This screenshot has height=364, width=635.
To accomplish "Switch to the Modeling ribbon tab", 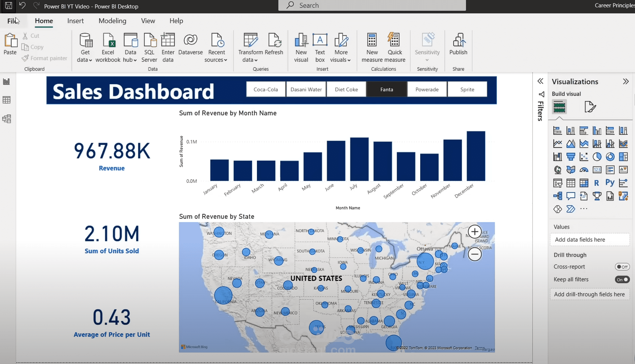I will (x=112, y=21).
